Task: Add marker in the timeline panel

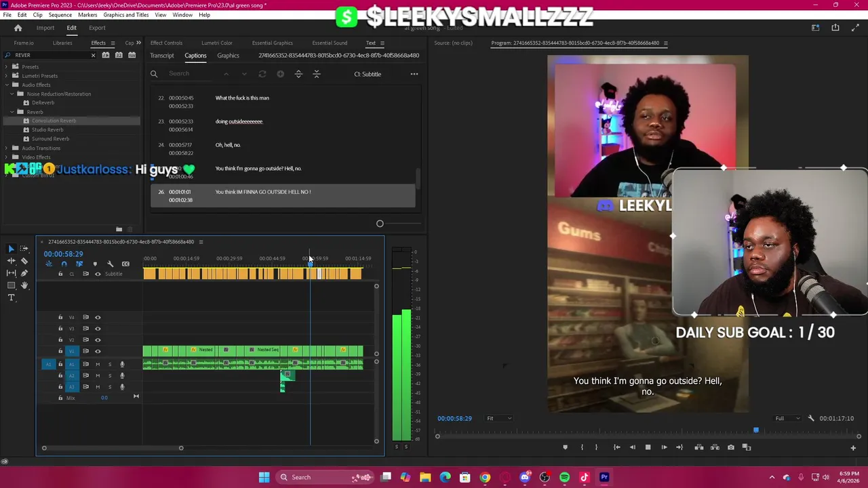Action: (95, 264)
